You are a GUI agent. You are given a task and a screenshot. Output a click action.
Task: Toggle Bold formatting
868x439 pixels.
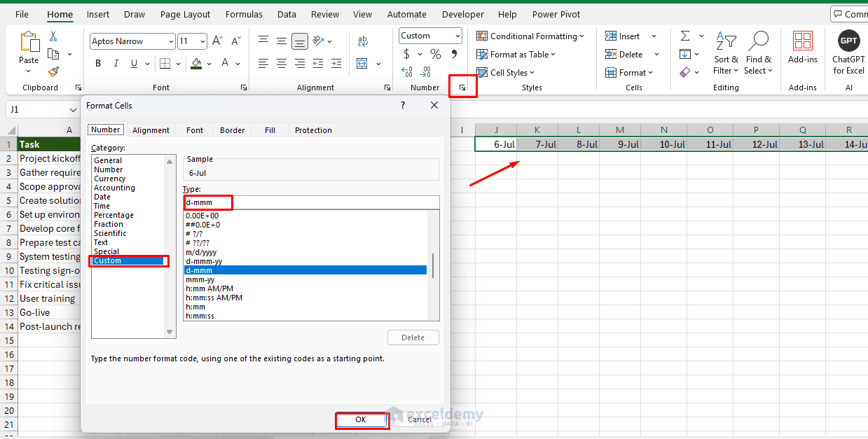[98, 63]
